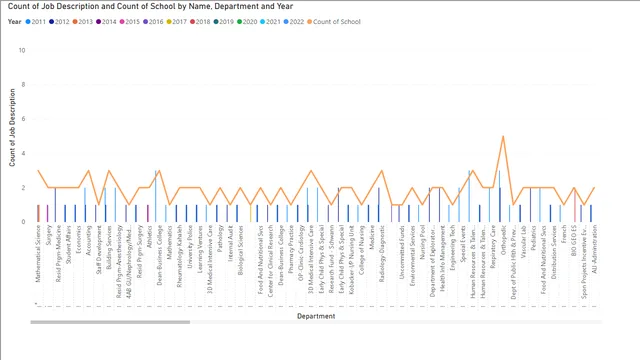Select the Uncommitted Funds axis label
This screenshot has width=640, height=360.
tap(402, 252)
